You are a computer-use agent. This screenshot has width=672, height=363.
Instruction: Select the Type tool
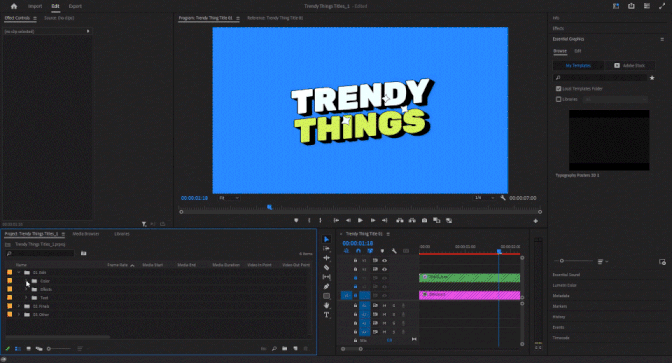pyautogui.click(x=327, y=315)
